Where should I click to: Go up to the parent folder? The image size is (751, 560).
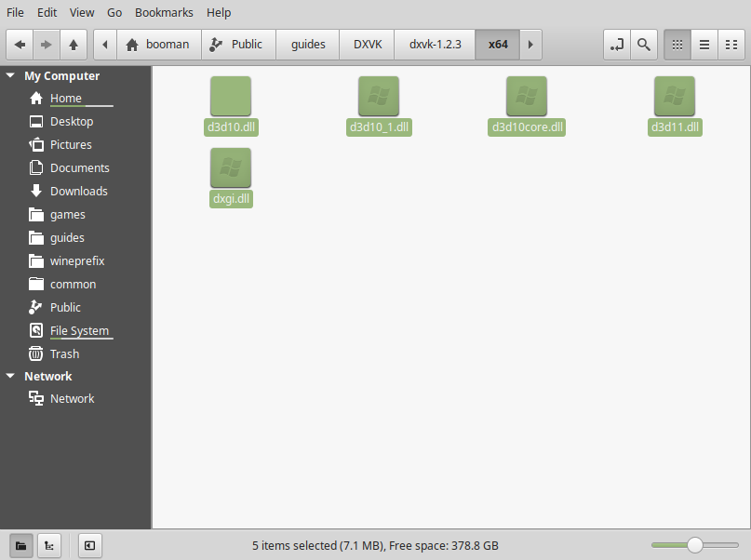pos(74,45)
